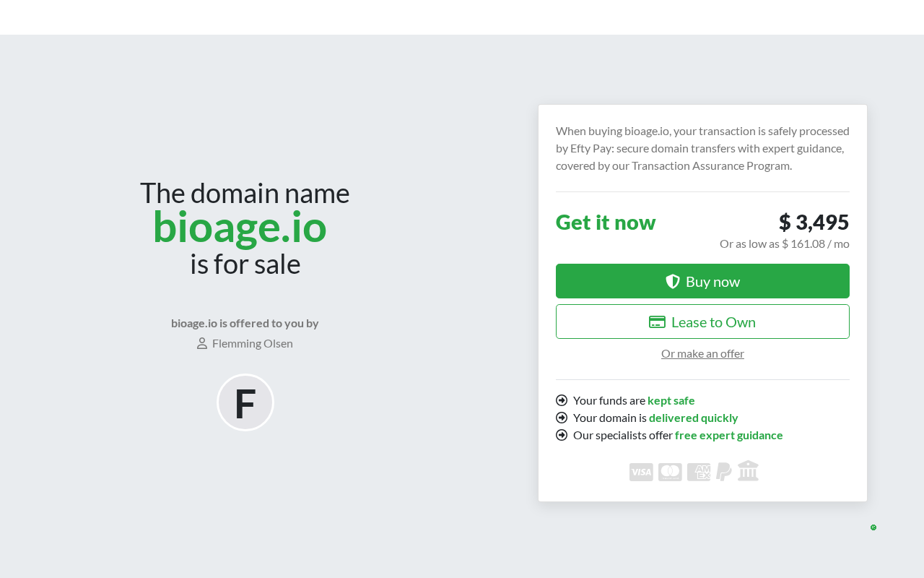Click the Mastercard payment icon
This screenshot has height=578, width=924.
[x=670, y=472]
